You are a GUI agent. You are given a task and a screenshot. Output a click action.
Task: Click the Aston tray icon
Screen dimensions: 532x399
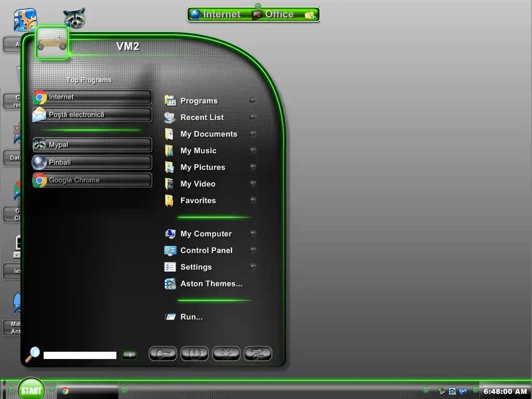(453, 391)
